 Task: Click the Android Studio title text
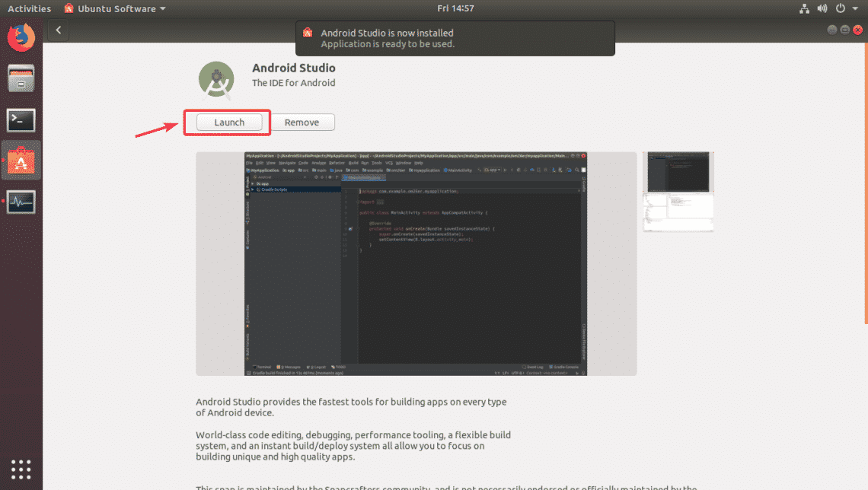tap(293, 68)
